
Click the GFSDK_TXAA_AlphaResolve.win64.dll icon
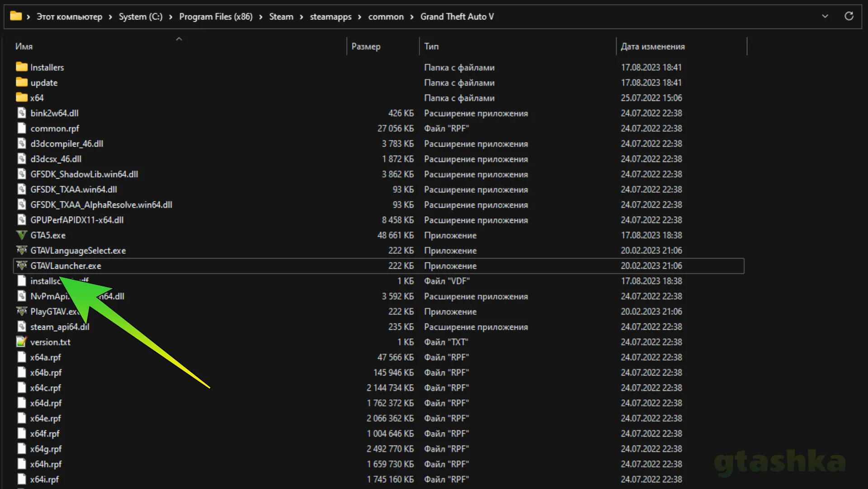(x=22, y=205)
